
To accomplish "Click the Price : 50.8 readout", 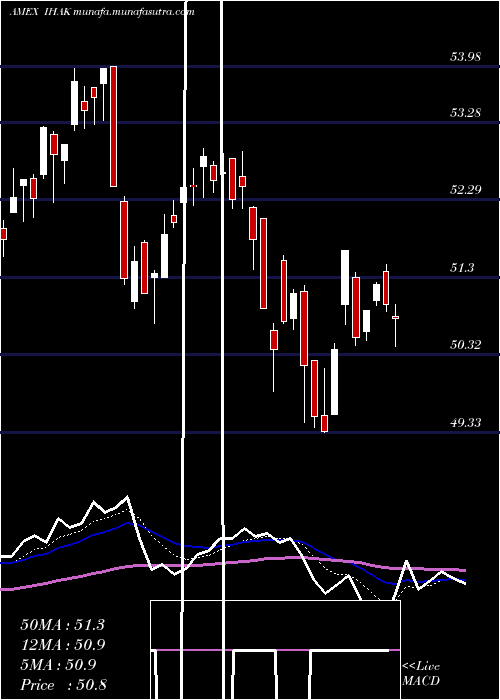I will point(63,685).
